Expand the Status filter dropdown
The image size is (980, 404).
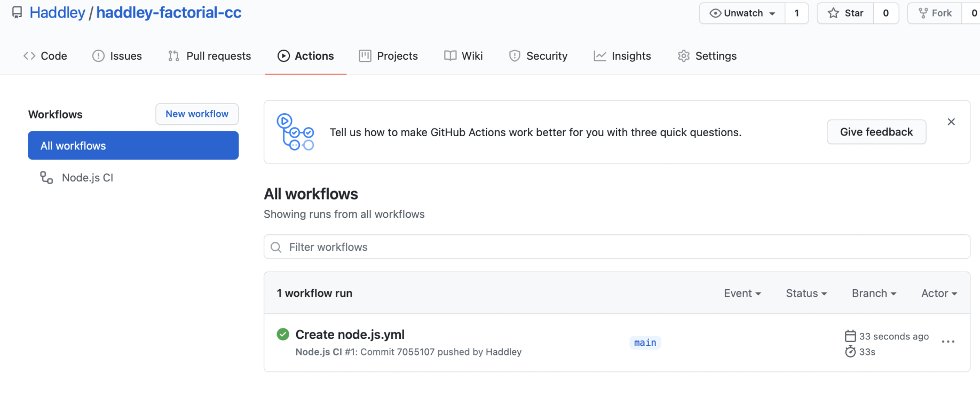[806, 294]
